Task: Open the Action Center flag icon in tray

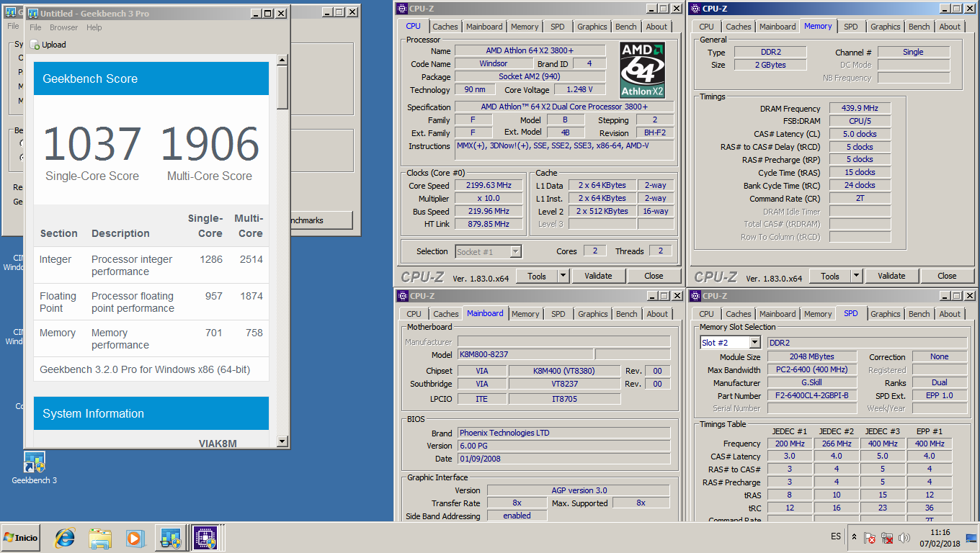Action: click(x=870, y=538)
